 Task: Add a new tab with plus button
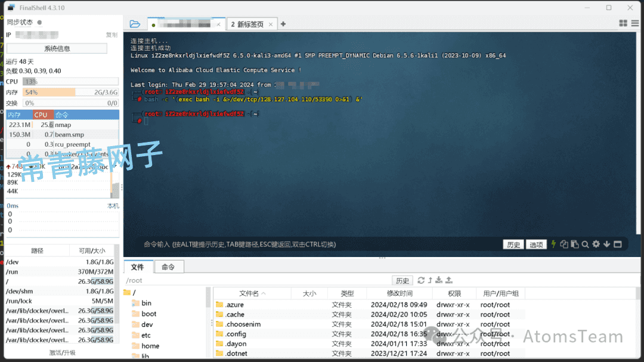tap(283, 24)
